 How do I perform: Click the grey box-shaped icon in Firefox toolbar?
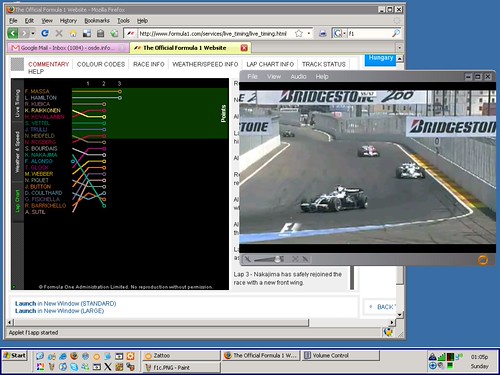click(100, 33)
